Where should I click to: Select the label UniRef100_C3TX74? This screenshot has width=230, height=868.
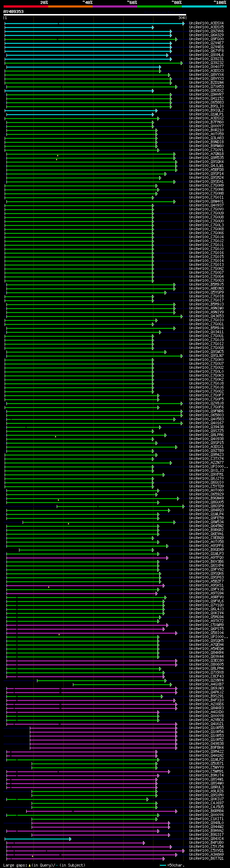click(206, 459)
